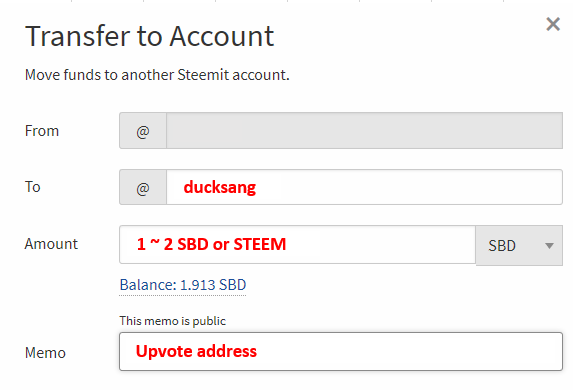Screen dimensions: 573x390
Task: Focus the Amount input field
Action: (x=297, y=245)
